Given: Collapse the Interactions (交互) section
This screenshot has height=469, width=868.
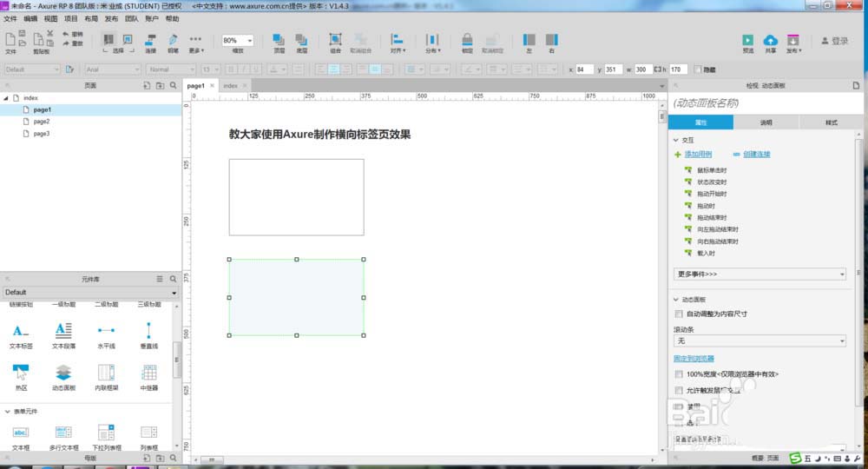Looking at the screenshot, I should [676, 140].
